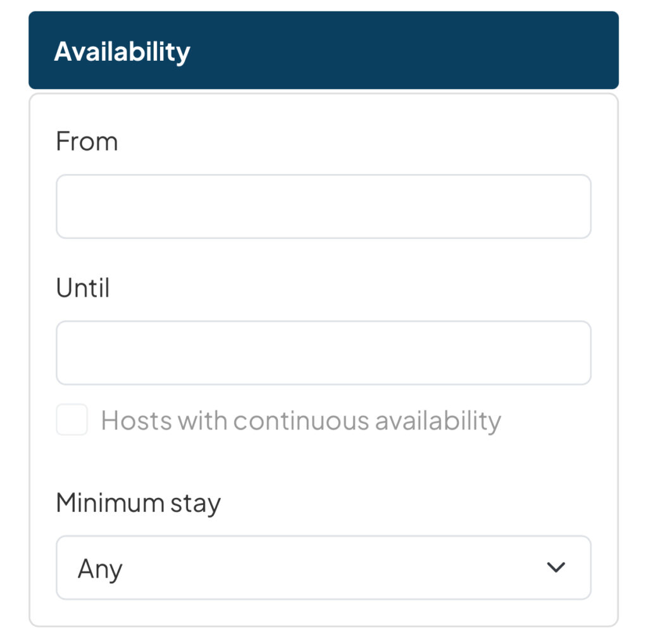The width and height of the screenshot is (648, 644).
Task: Click the Availability panel header
Action: click(323, 51)
